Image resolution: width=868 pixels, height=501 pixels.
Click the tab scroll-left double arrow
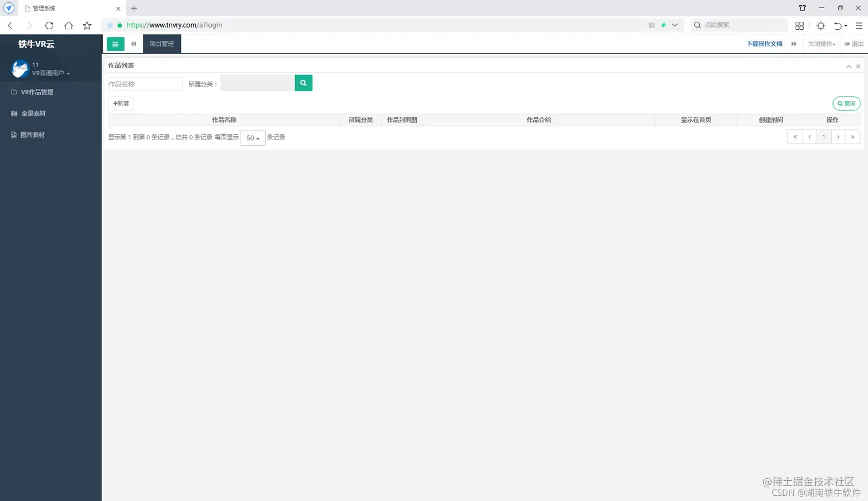click(x=134, y=44)
